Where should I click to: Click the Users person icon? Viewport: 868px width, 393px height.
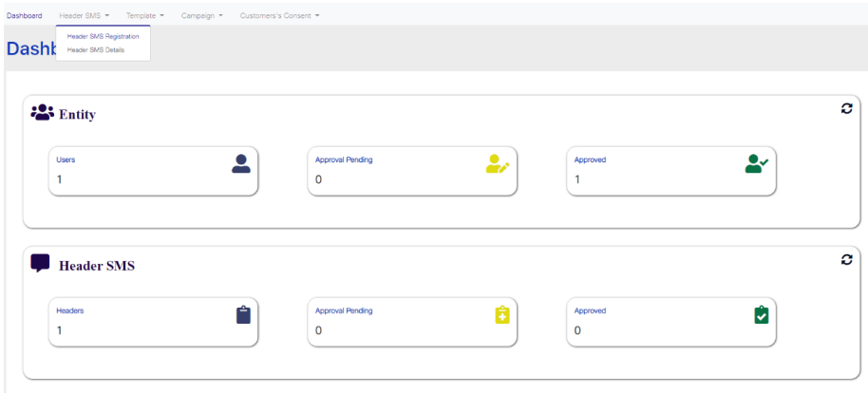coord(241,164)
